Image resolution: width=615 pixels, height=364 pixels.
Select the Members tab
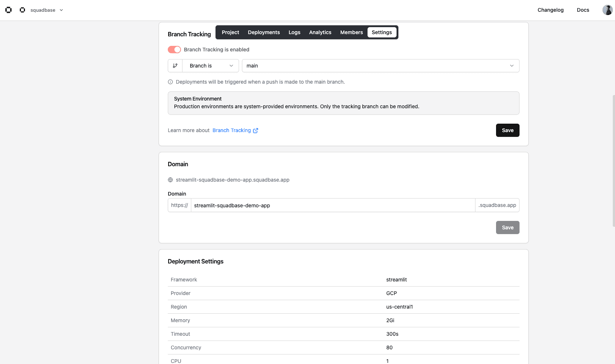351,32
